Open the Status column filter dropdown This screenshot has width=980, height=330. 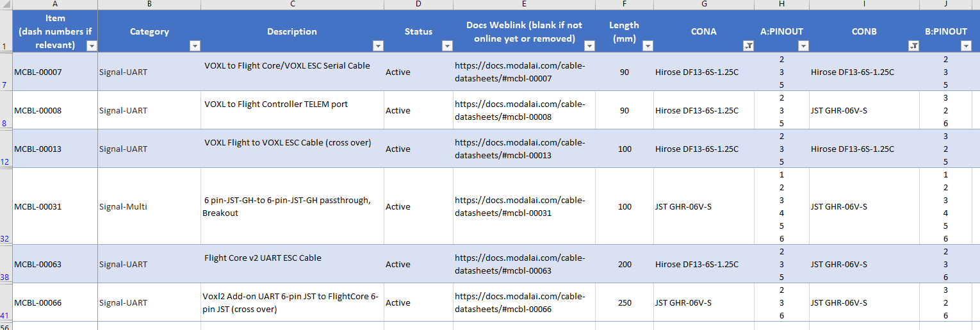[x=447, y=45]
